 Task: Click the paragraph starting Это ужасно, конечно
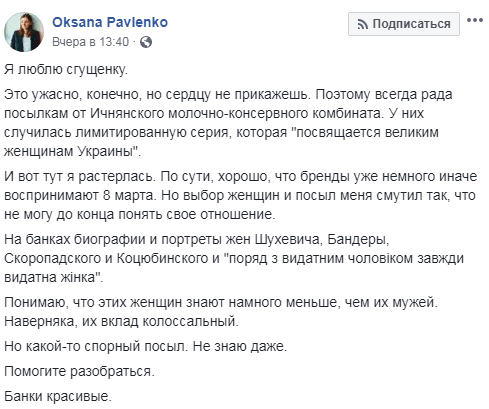(x=228, y=123)
